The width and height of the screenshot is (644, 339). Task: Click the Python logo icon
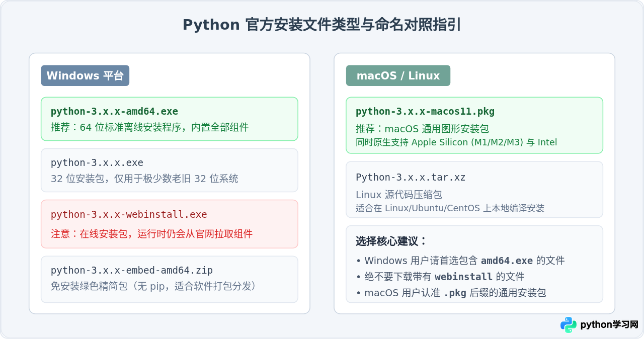[569, 325]
